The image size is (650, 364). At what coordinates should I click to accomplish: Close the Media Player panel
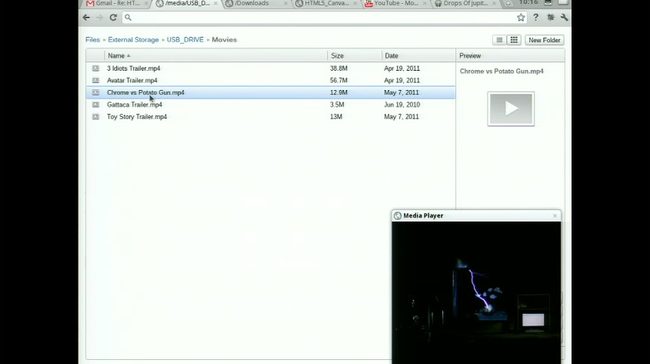point(555,216)
